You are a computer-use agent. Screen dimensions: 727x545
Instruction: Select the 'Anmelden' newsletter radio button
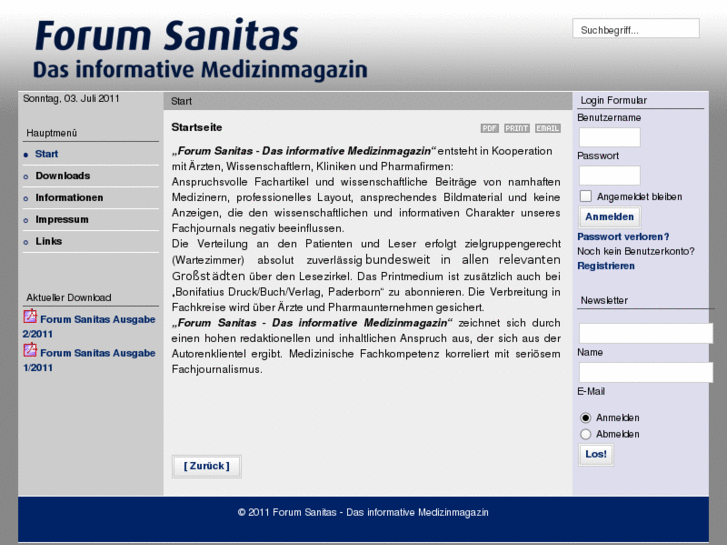(x=586, y=418)
